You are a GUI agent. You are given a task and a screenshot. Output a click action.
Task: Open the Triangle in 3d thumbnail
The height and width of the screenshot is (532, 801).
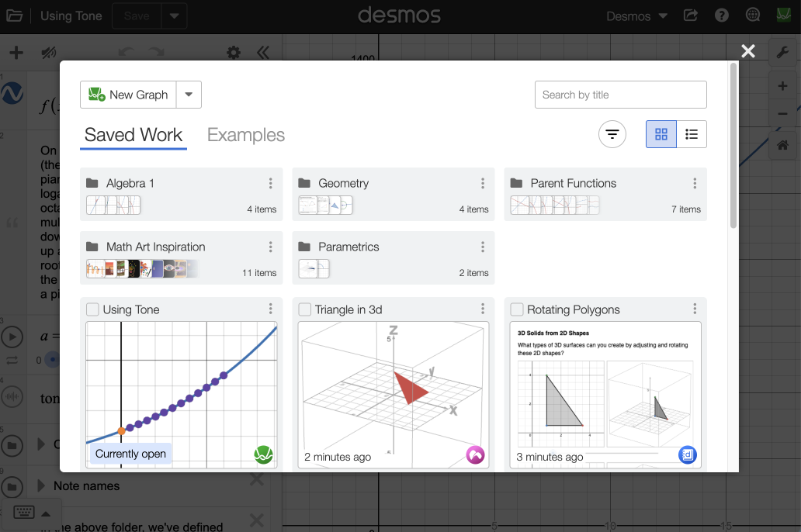394,395
